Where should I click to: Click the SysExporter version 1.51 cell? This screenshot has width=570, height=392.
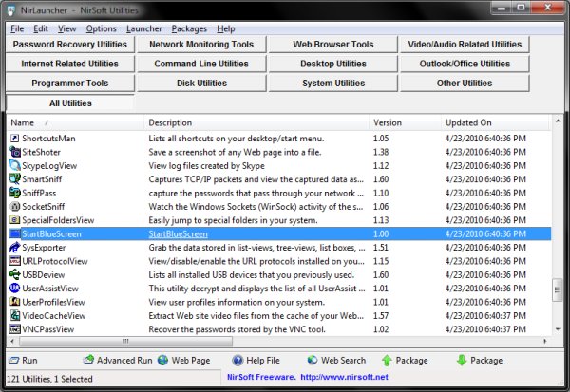pos(381,248)
